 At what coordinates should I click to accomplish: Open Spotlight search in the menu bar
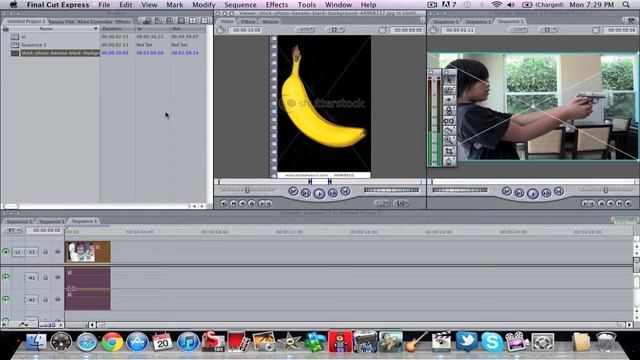[626, 5]
